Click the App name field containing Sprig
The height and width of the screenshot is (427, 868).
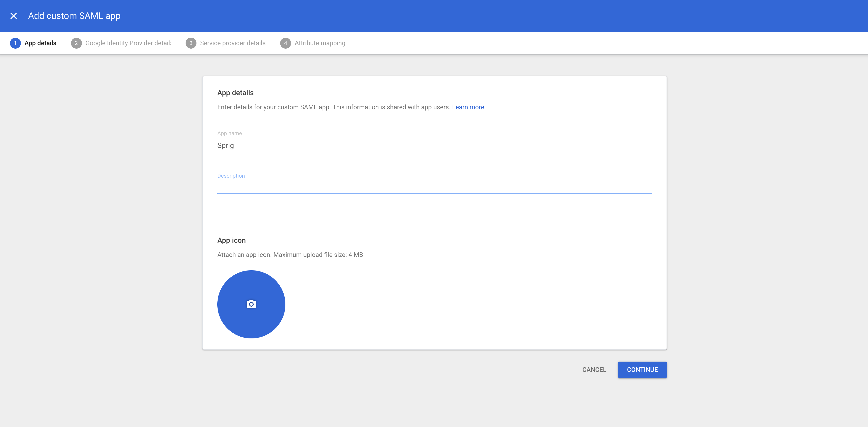pos(434,145)
